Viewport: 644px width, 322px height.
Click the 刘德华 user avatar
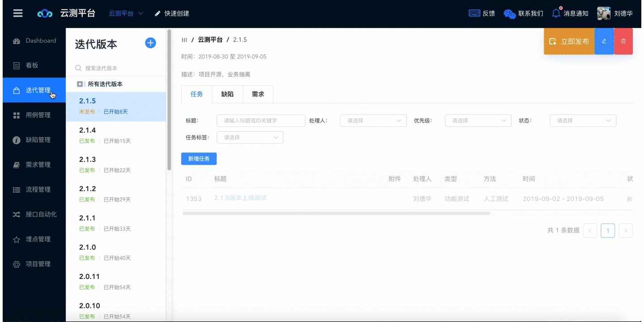pos(604,13)
